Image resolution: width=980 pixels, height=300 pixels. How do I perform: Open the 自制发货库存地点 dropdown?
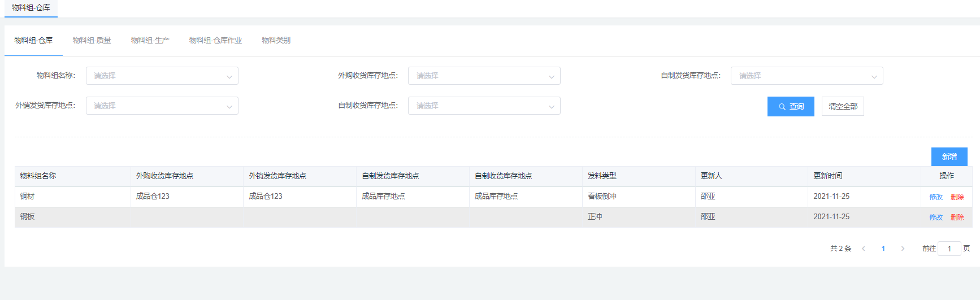click(806, 76)
